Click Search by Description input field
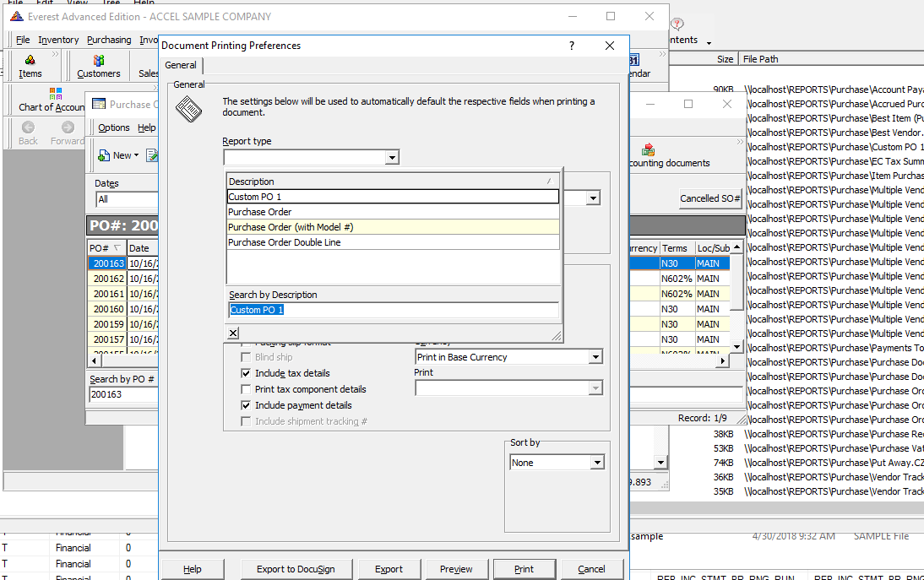Viewport: 924px width, 580px height. coord(393,310)
